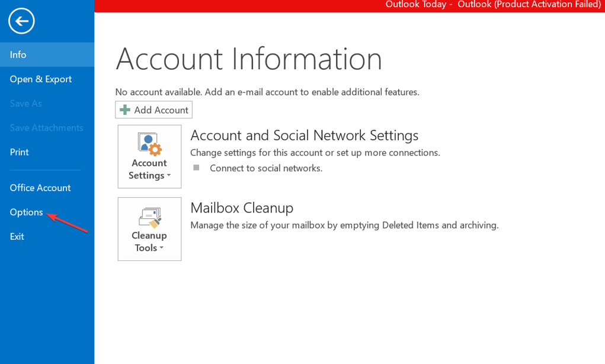Select the Info menu item
The width and height of the screenshot is (605, 364).
[47, 55]
